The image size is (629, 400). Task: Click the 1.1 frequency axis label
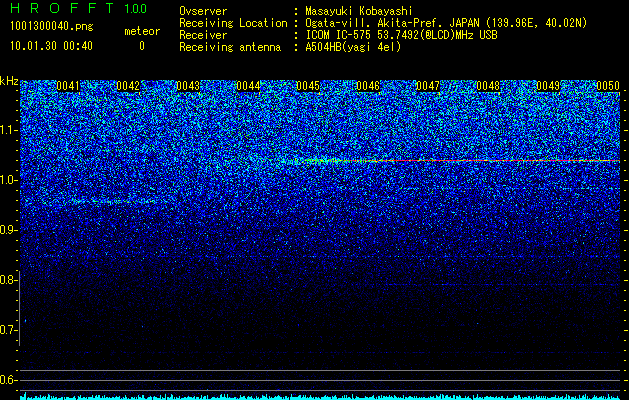[8, 130]
